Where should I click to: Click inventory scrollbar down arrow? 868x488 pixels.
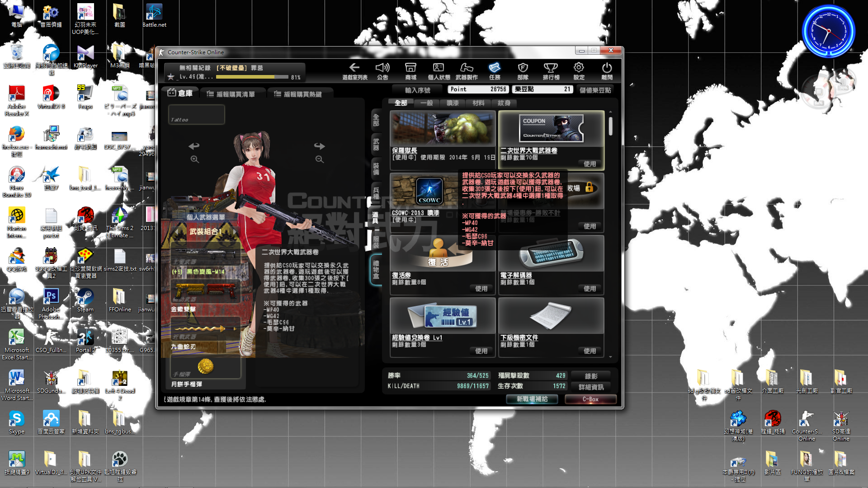click(610, 357)
